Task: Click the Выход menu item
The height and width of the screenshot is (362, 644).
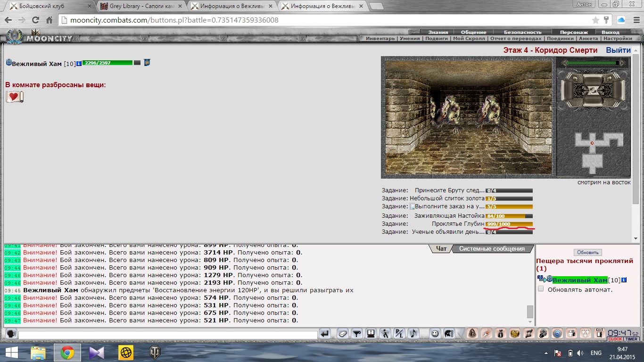Action: click(611, 32)
